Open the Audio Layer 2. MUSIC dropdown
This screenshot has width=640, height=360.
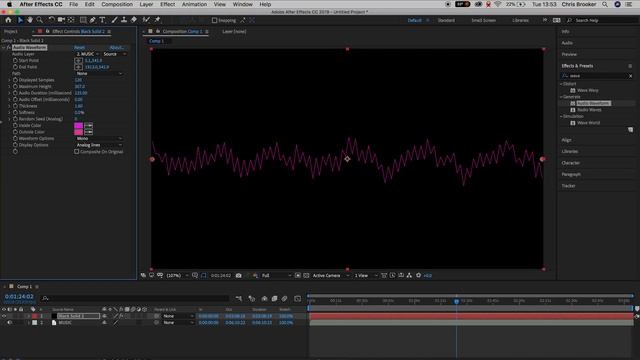[x=87, y=54]
